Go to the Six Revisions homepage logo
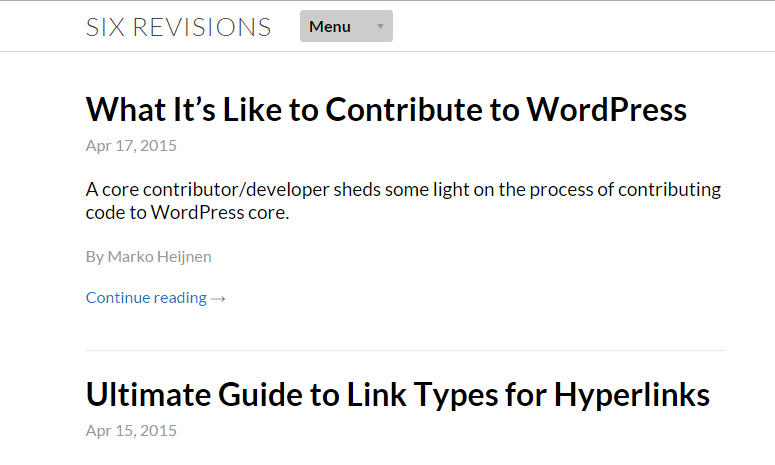Viewport: 775px width, 465px height. (x=178, y=27)
